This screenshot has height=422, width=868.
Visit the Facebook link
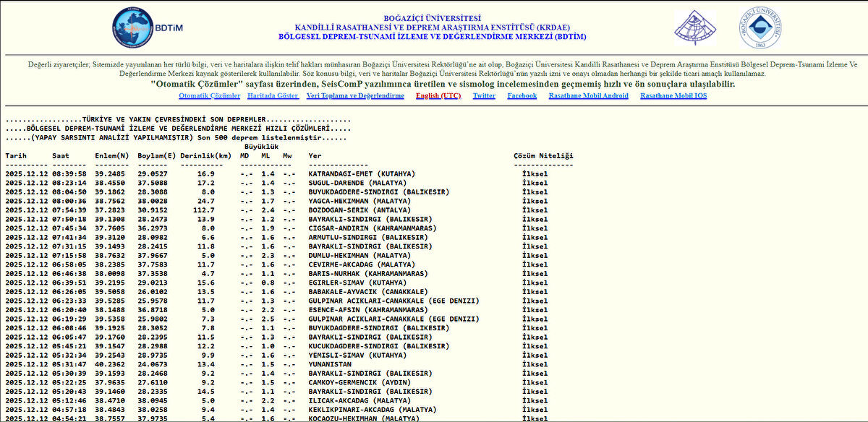pyautogui.click(x=522, y=96)
